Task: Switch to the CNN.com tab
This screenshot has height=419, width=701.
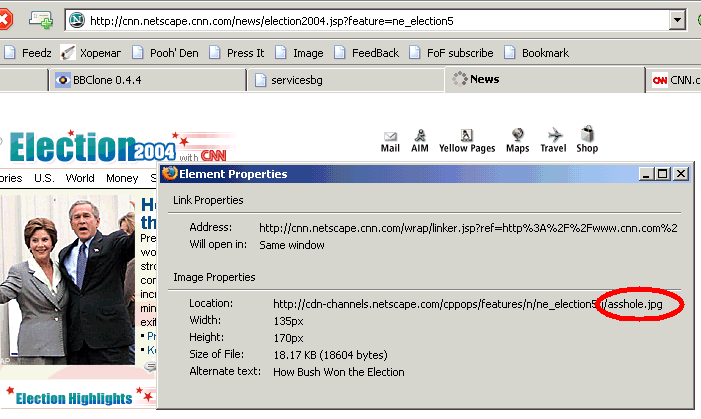Action: [x=674, y=80]
